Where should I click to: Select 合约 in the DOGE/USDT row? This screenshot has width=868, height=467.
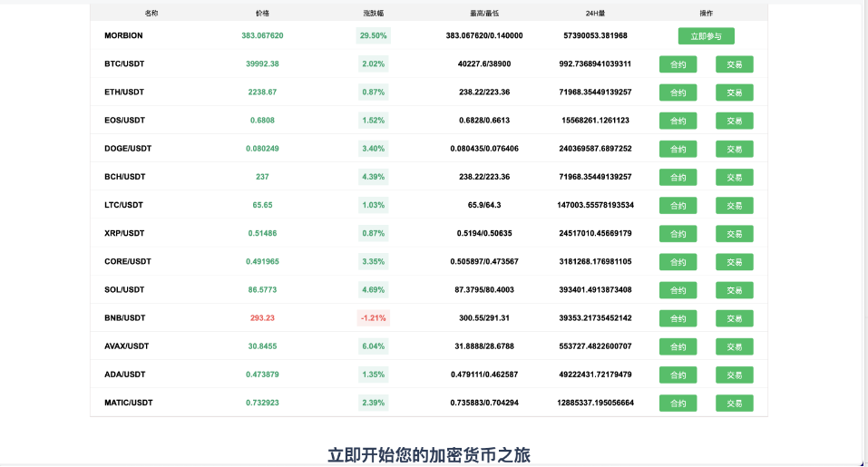tap(678, 149)
